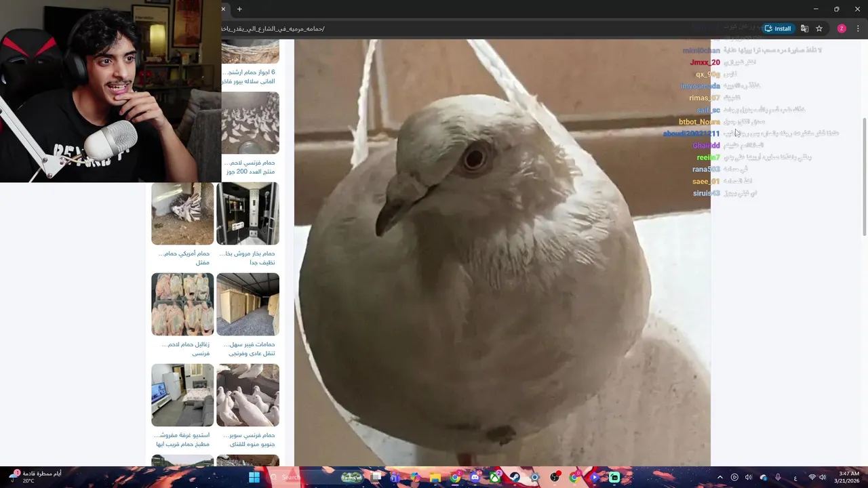Open the American pigeon listing thumbnail
The height and width of the screenshot is (488, 868).
pyautogui.click(x=182, y=213)
